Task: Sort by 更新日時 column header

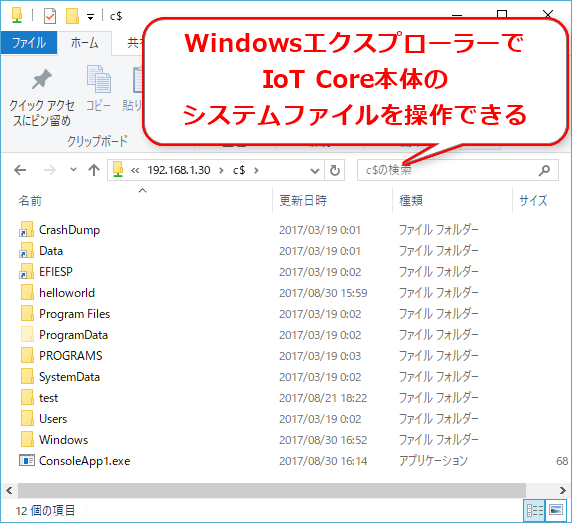Action: pyautogui.click(x=303, y=200)
